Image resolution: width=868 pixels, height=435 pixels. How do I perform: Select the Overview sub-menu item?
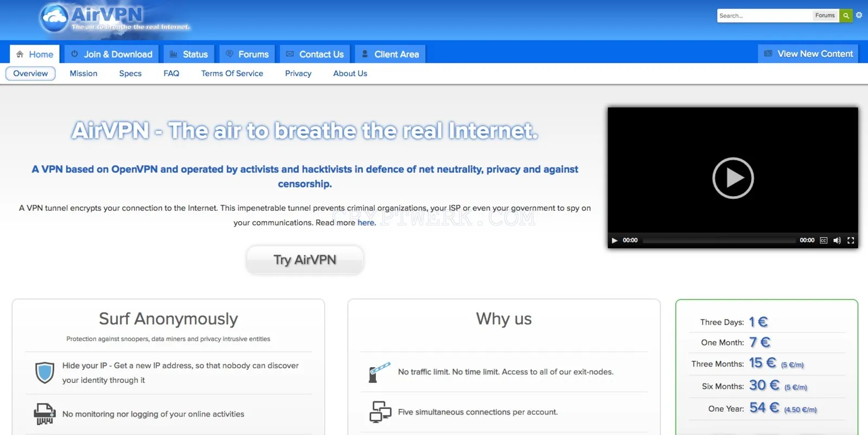click(x=30, y=73)
